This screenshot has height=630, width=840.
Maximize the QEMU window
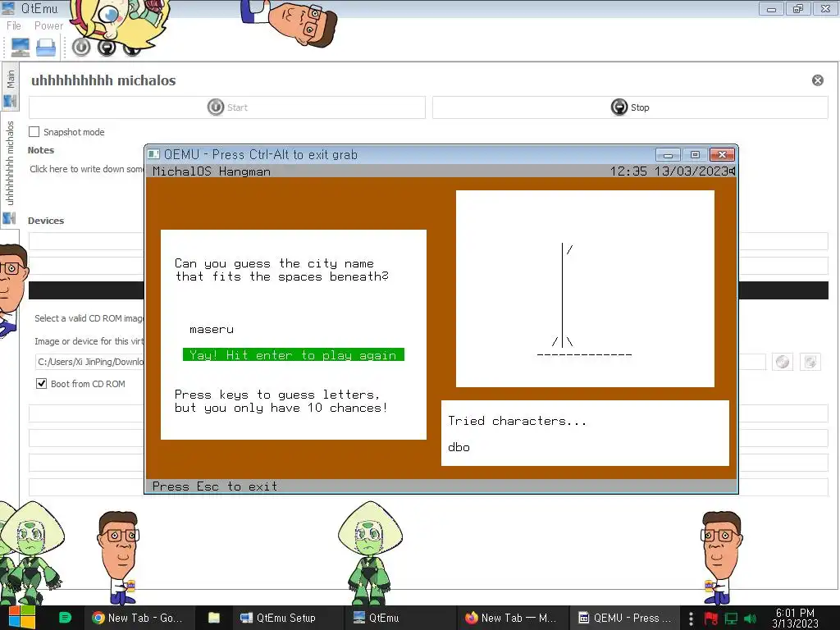pyautogui.click(x=695, y=155)
